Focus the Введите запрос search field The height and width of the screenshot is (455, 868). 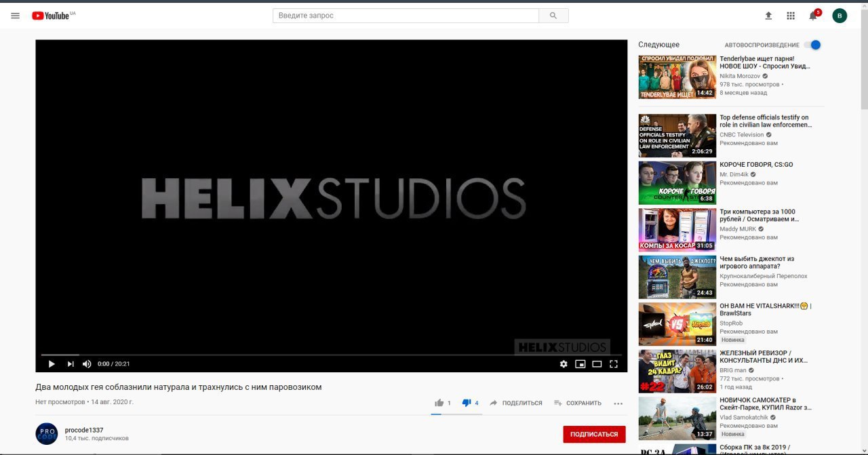click(x=406, y=16)
